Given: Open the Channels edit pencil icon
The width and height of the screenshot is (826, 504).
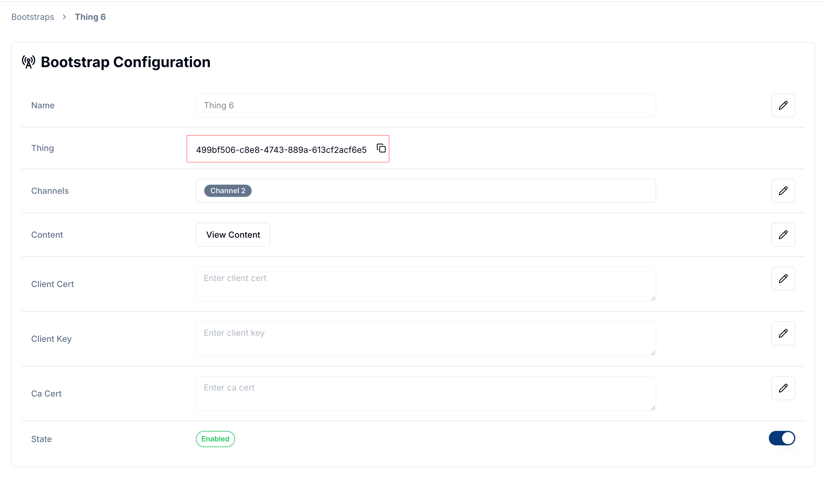Looking at the screenshot, I should (x=783, y=191).
